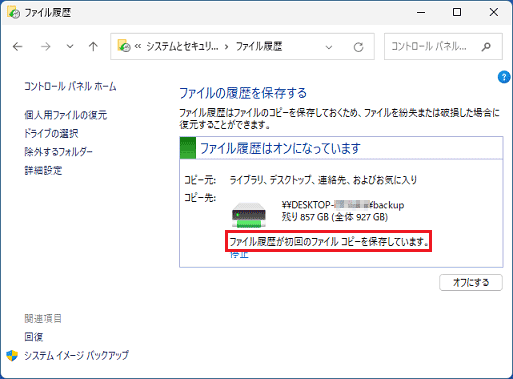The width and height of the screenshot is (513, 379).
Task: Minimize the ファイル履歴 window
Action: click(421, 12)
